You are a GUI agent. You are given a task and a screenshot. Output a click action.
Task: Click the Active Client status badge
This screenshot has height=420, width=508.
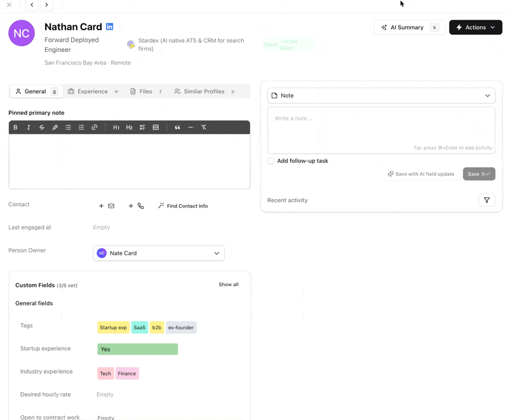point(289,44)
